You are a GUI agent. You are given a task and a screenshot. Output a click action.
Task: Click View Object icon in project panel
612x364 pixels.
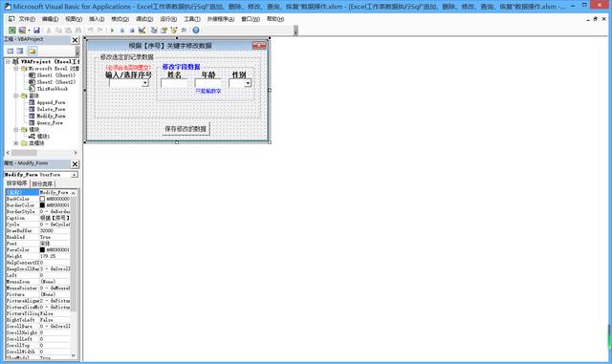[20, 51]
